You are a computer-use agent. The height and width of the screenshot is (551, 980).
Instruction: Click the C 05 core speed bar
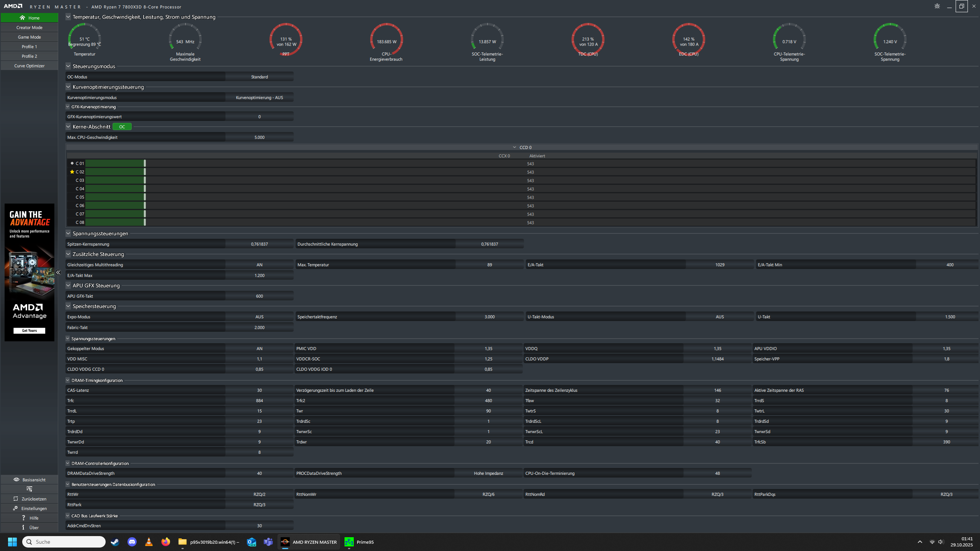click(x=115, y=197)
